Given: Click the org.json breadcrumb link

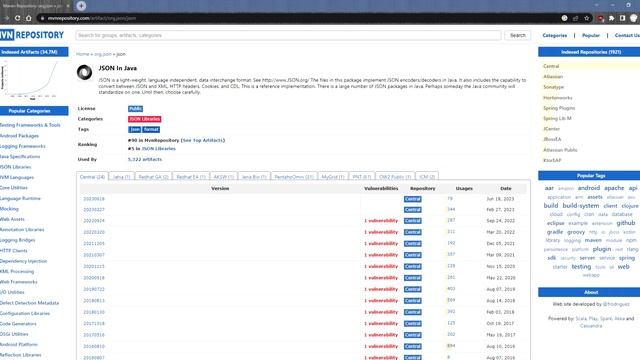Looking at the screenshot, I should 103,54.
